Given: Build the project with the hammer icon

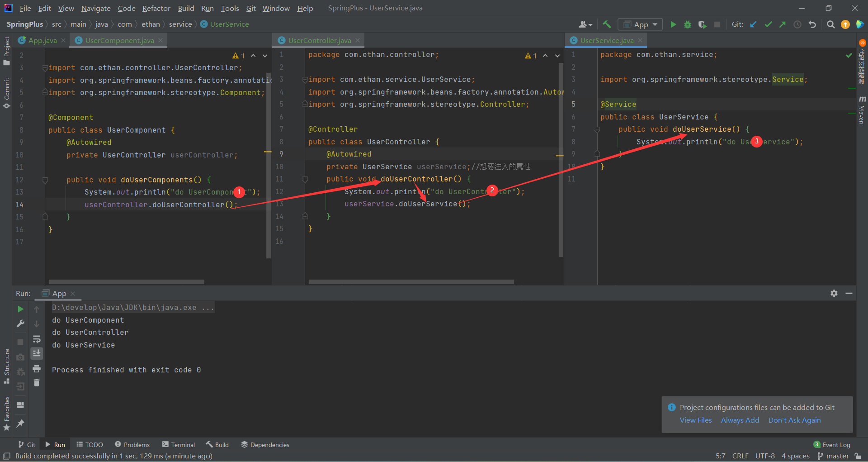Looking at the screenshot, I should [607, 24].
